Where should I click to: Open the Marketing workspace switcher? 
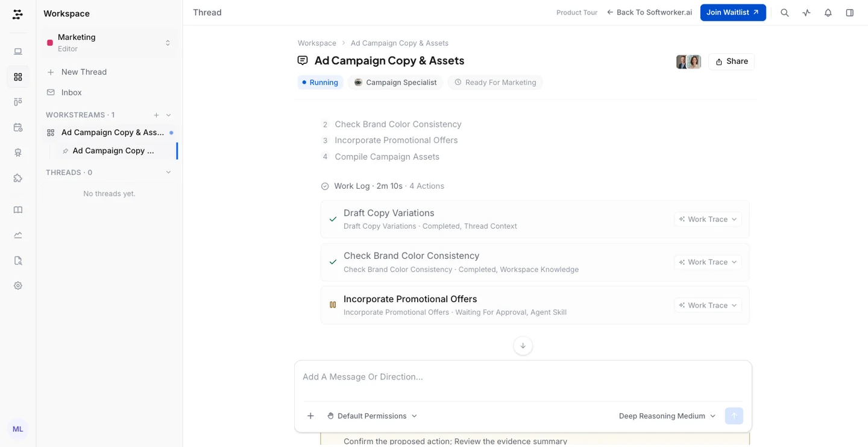point(109,43)
